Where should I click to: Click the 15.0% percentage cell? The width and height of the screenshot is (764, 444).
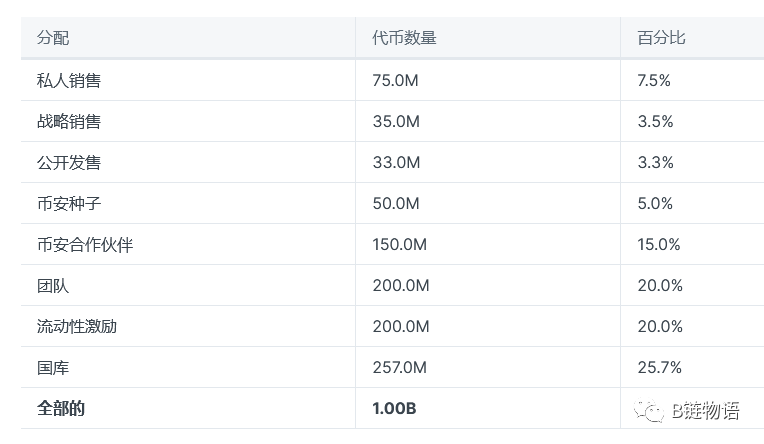[659, 244]
